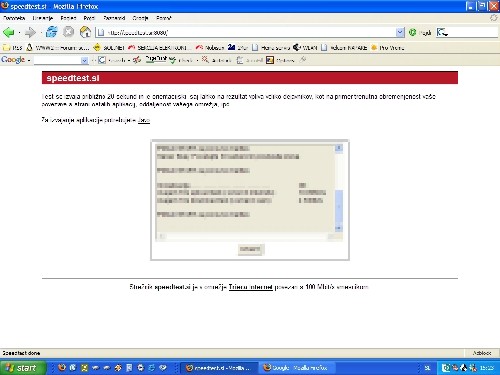
Task: Open the SEMELA ELEKTRONI bookmark
Action: [x=159, y=48]
